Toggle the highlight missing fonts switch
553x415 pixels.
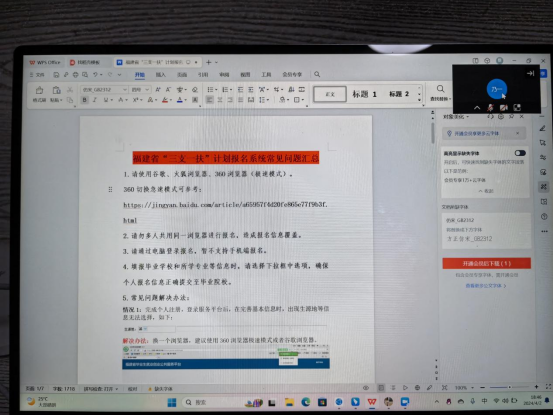[520, 153]
